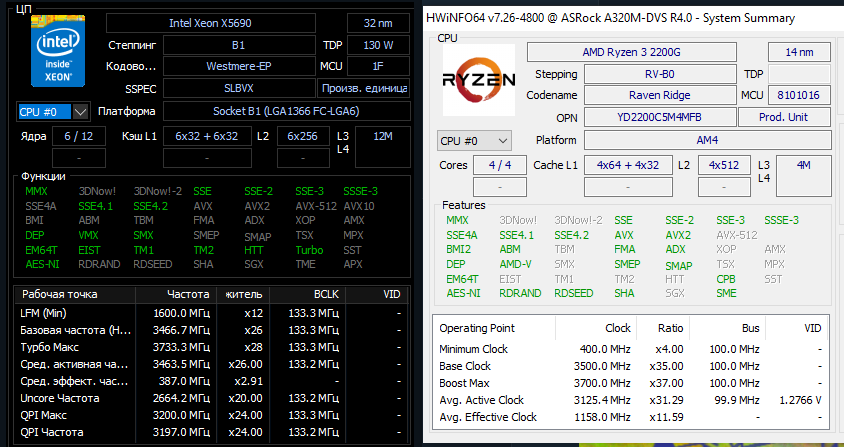Click the 6x32 + 6x32 L1 cache value
Screen dimensions: 844x447
207,136
